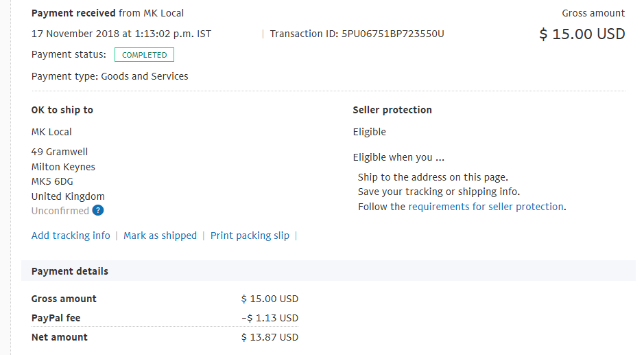Click the Unconfirmed address status text

pyautogui.click(x=60, y=211)
